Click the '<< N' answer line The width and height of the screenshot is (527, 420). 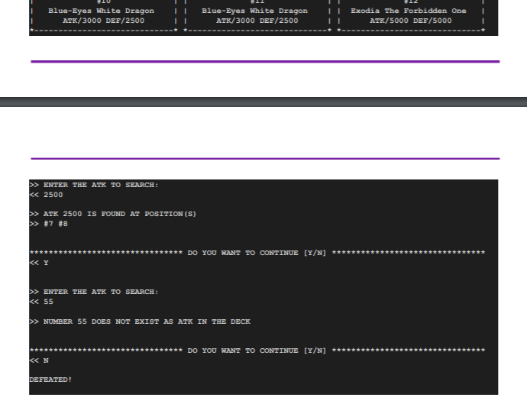tap(39, 360)
